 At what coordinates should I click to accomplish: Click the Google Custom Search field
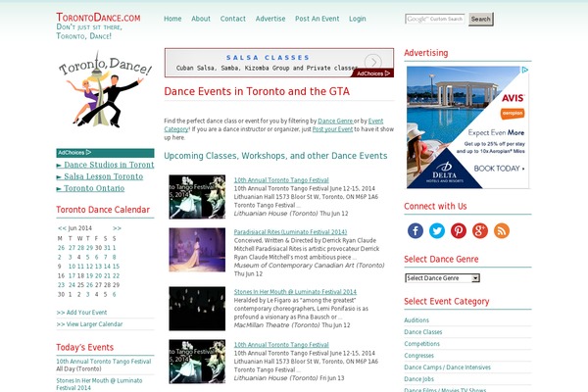434,19
